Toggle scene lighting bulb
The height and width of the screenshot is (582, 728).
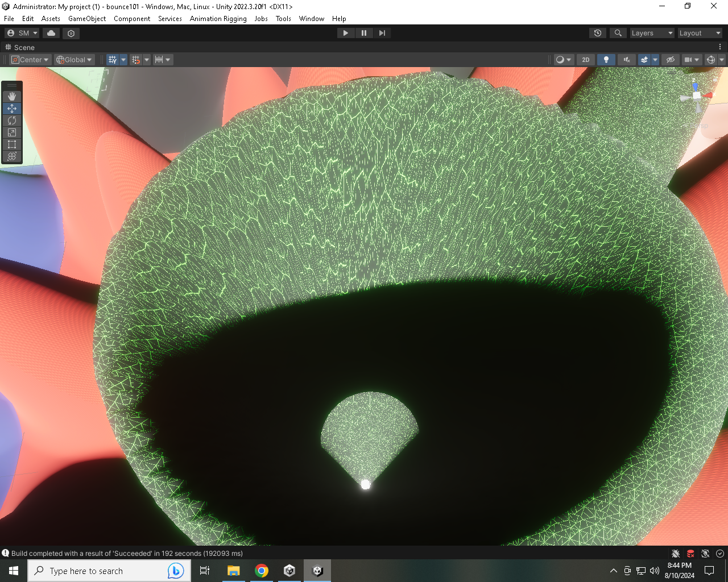(606, 60)
